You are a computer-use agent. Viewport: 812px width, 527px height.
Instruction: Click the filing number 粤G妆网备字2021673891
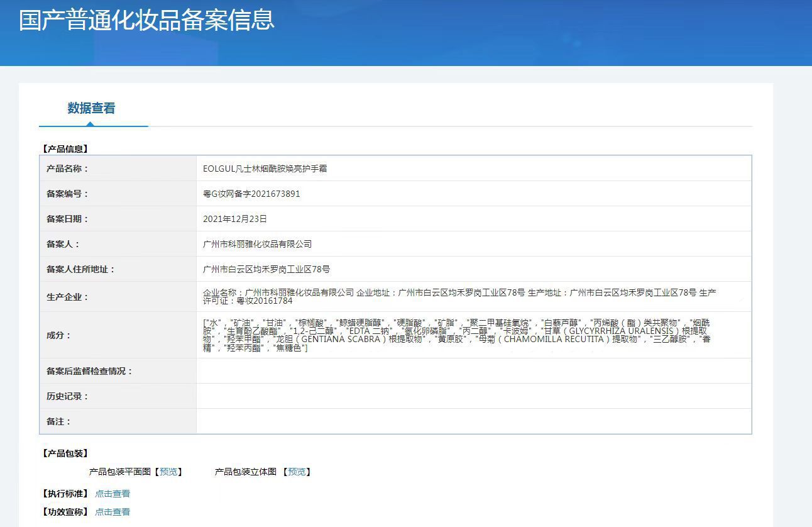click(251, 194)
